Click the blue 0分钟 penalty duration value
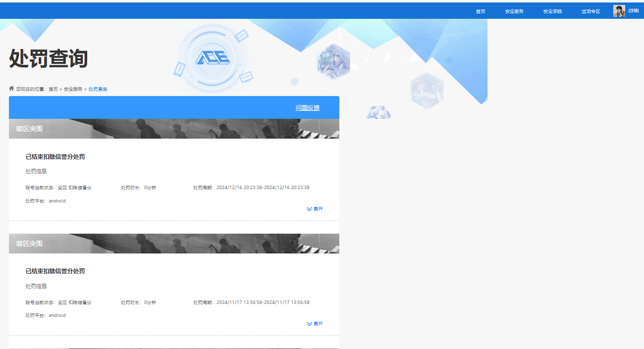The height and width of the screenshot is (349, 644). tap(151, 187)
